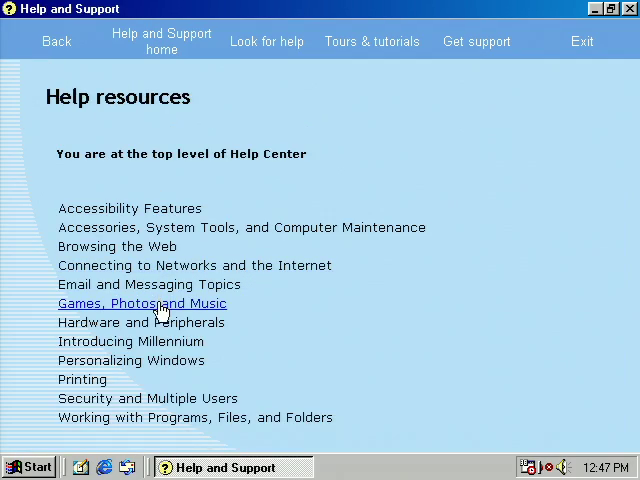Open Security and Multiple Users topic

pos(148,399)
